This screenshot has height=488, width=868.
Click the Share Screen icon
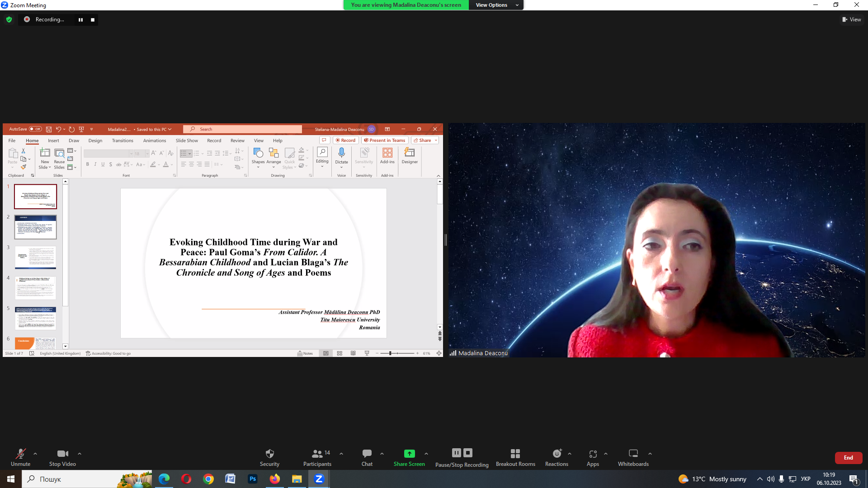(409, 454)
